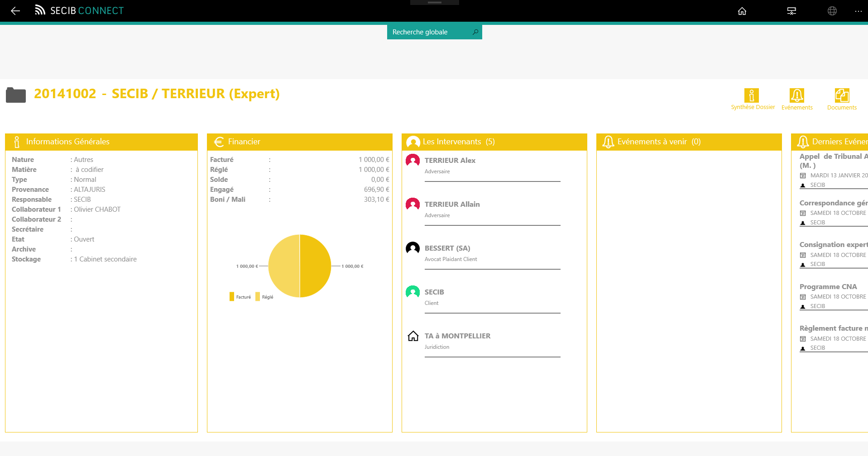Open the Règlement facture event
Image resolution: width=868 pixels, height=456 pixels.
(834, 338)
